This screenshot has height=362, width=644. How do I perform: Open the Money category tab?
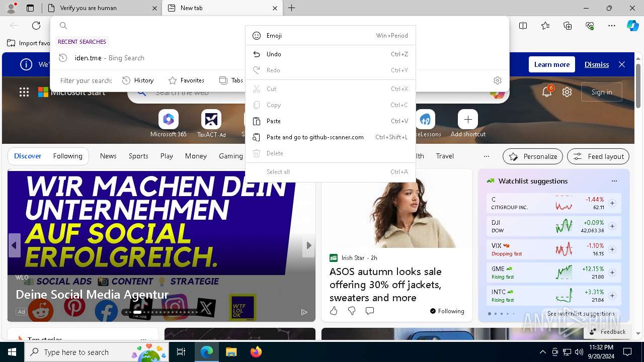[196, 156]
